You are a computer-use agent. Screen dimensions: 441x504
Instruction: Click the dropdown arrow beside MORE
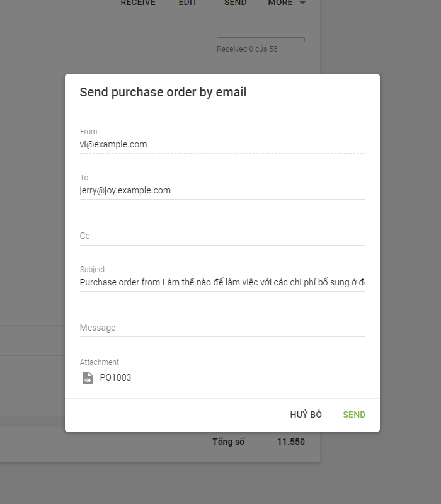point(302,3)
